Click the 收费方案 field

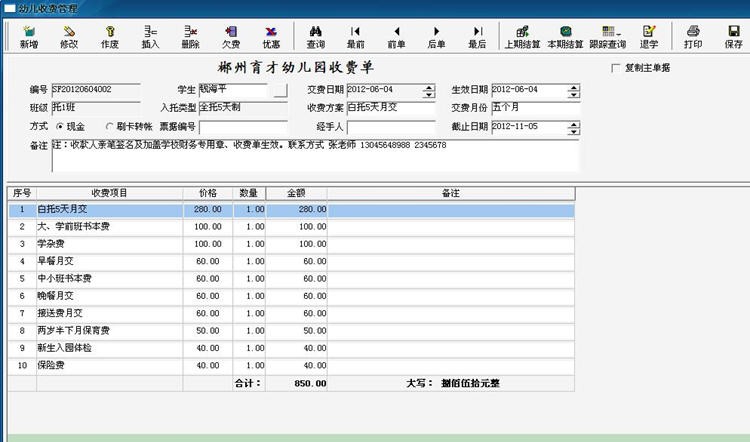(x=391, y=108)
